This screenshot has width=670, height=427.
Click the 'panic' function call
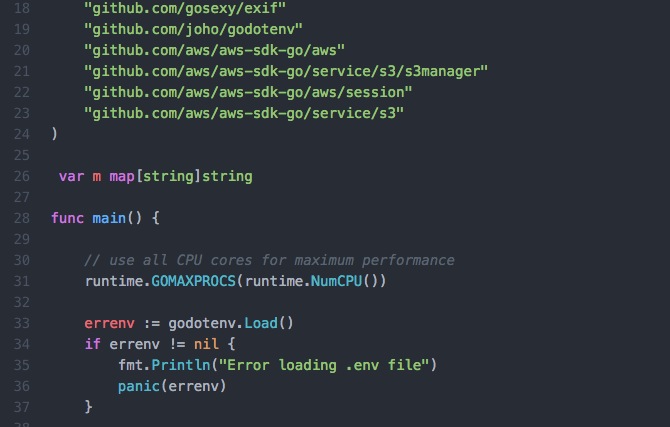139,386
